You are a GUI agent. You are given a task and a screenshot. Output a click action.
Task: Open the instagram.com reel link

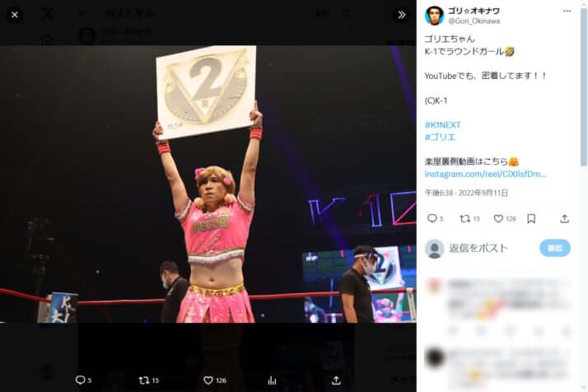(485, 174)
